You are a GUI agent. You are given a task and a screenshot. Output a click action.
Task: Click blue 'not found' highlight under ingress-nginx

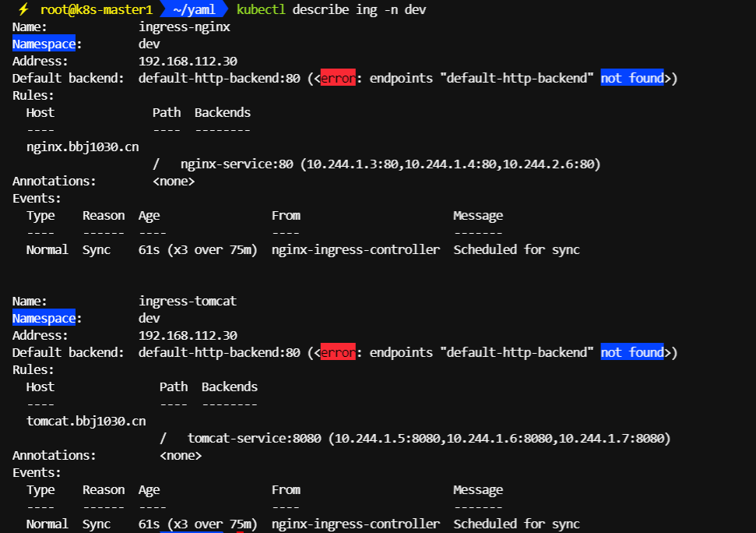[x=631, y=78]
